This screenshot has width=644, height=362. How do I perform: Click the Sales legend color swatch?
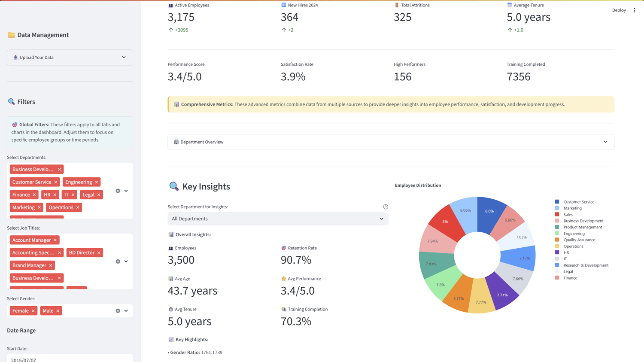coord(557,215)
